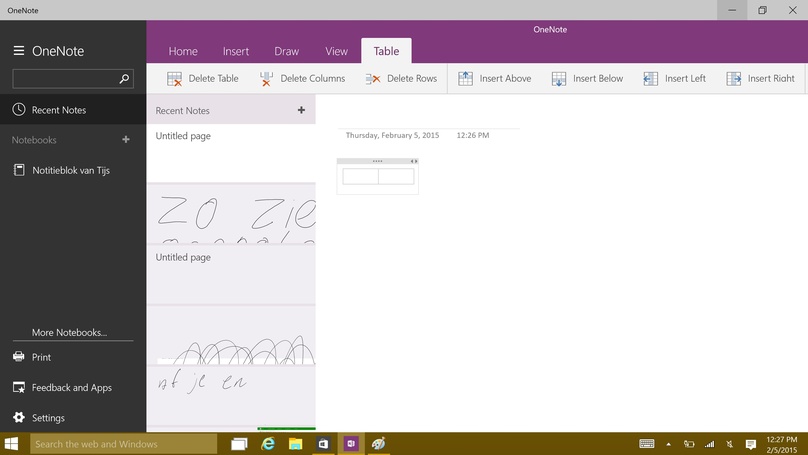
Task: Open the battery status icon
Action: 689,444
